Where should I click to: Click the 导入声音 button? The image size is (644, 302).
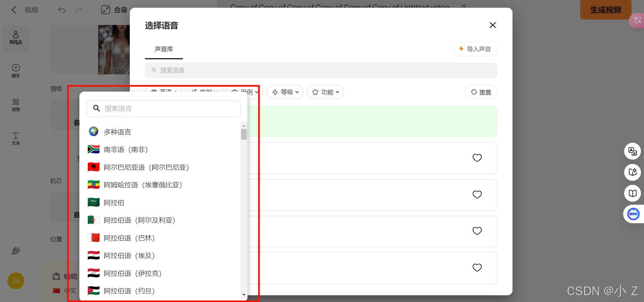click(476, 49)
